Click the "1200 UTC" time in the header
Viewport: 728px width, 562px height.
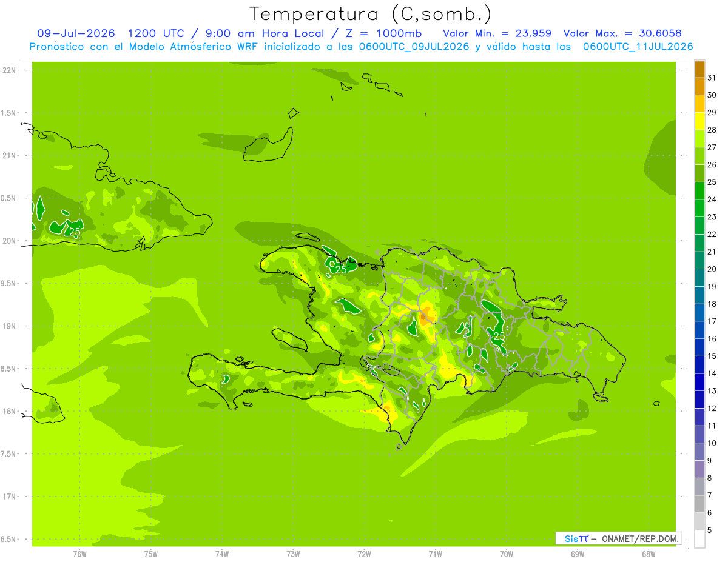[x=155, y=33]
